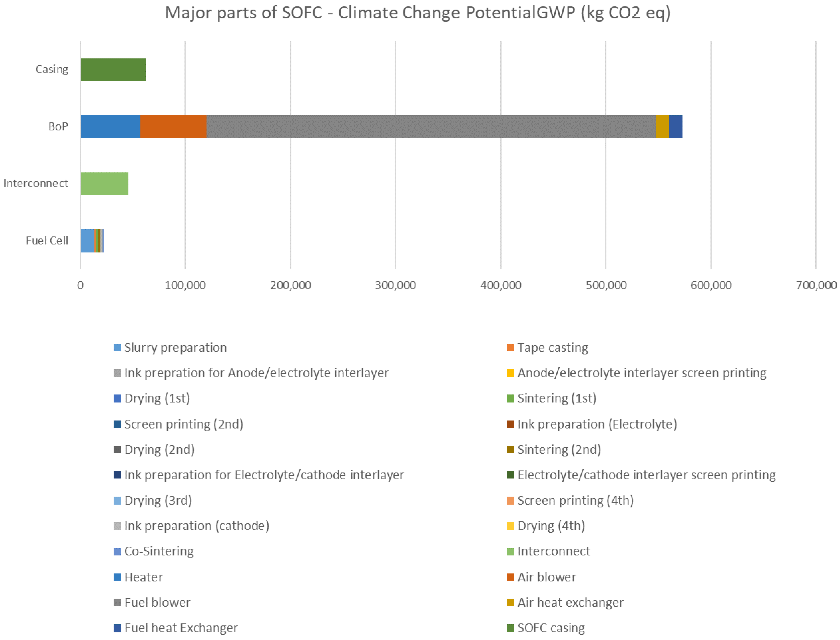Click the Heater legend color swatch

[117, 577]
